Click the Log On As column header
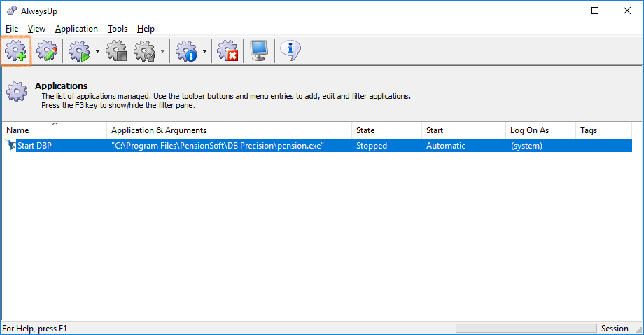The image size is (644, 335). [539, 130]
